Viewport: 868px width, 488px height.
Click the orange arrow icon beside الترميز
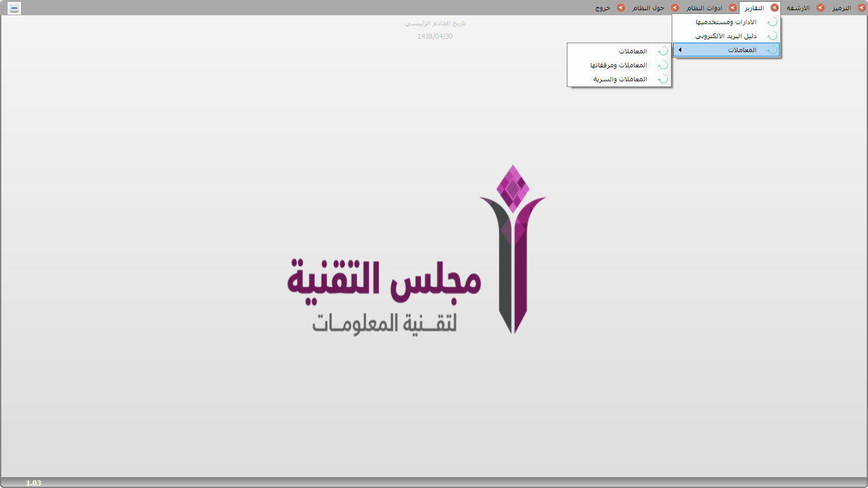click(x=861, y=8)
